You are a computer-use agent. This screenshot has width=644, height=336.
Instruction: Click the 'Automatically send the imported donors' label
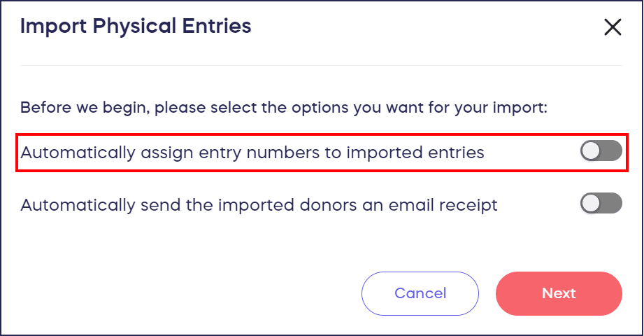coord(259,205)
